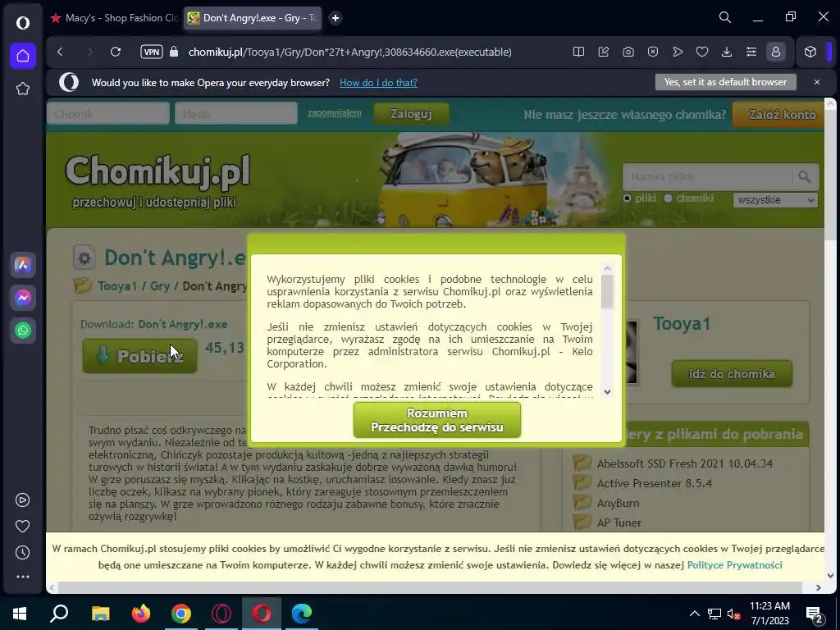840x630 pixels.
Task: Go back to previous page
Action: click(x=60, y=52)
